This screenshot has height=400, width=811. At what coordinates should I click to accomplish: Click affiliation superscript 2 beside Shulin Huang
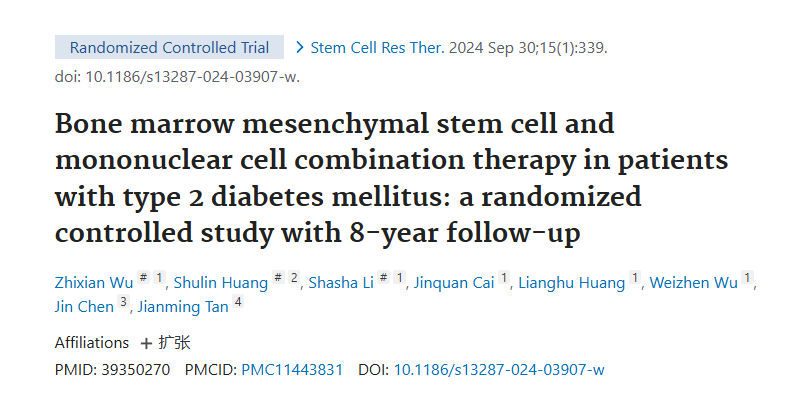[294, 279]
